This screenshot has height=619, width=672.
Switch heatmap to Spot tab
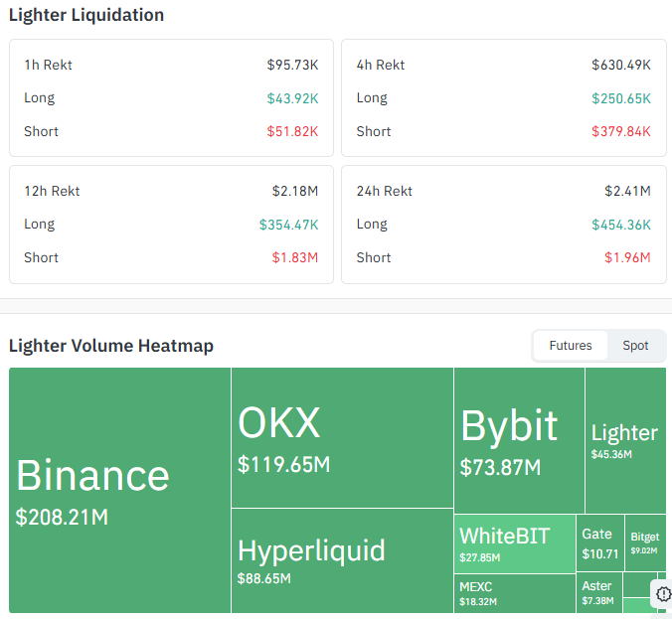point(635,346)
